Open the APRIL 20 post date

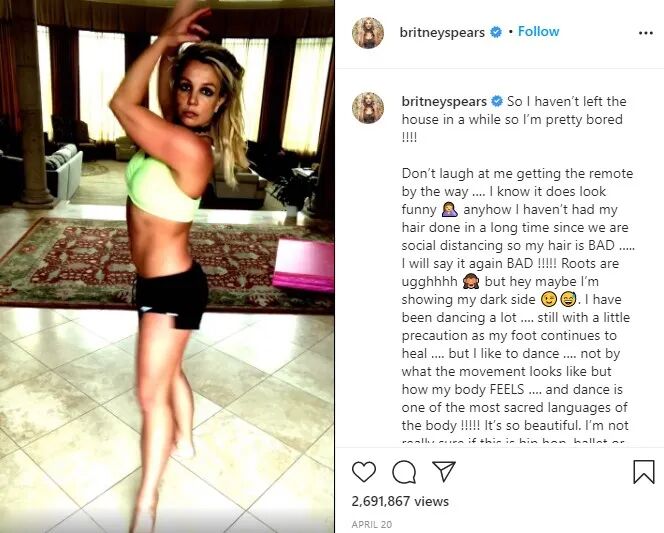pos(372,525)
